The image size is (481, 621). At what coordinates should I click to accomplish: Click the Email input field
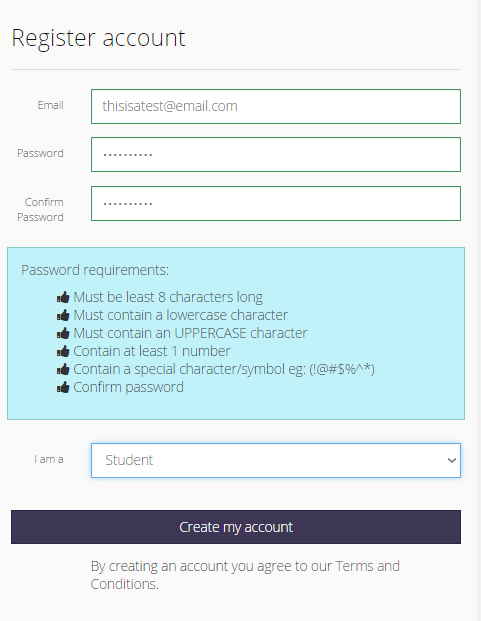tap(276, 107)
